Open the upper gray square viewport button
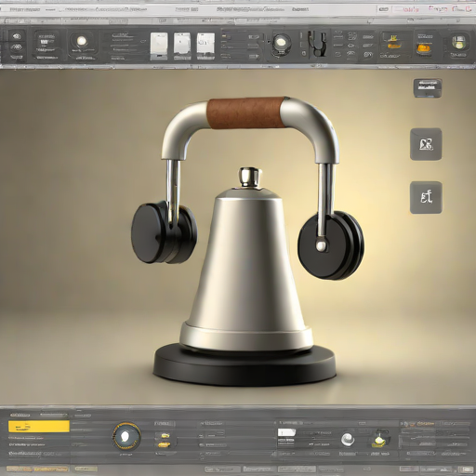 [426, 144]
